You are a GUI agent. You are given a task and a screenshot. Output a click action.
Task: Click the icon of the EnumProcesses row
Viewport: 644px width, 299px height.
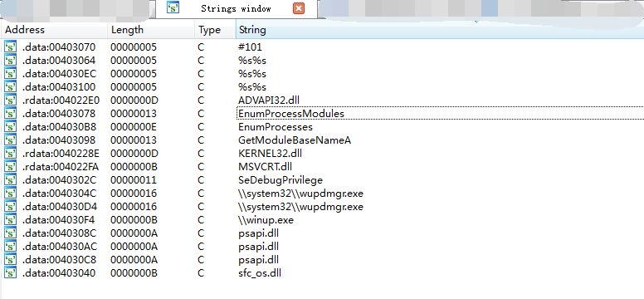[x=10, y=127]
